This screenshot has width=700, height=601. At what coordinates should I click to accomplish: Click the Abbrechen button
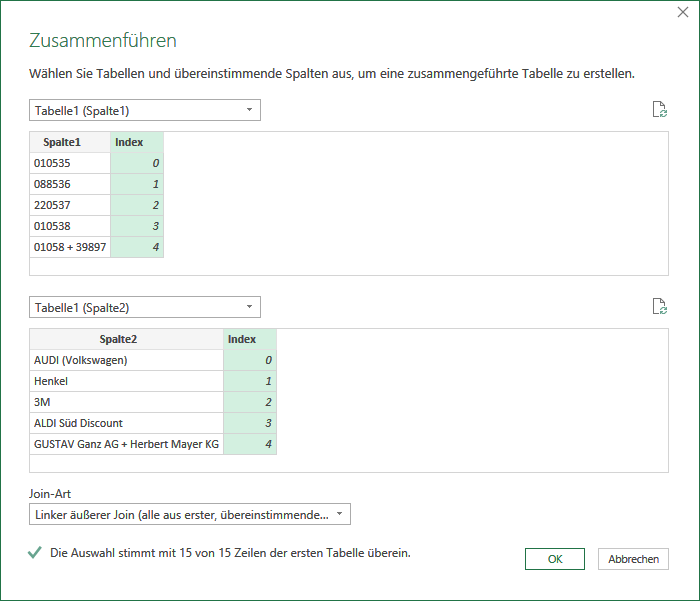[x=633, y=559]
